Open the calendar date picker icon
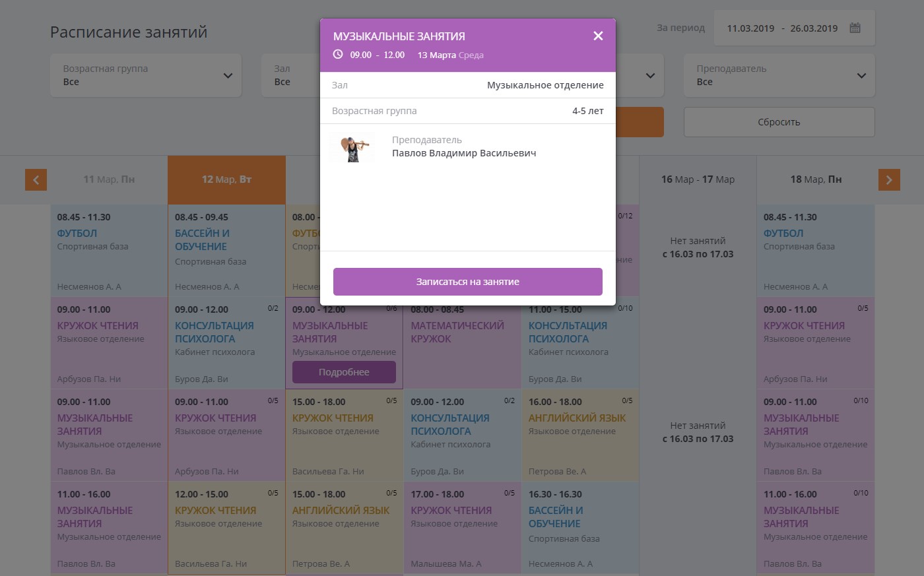 pyautogui.click(x=855, y=28)
